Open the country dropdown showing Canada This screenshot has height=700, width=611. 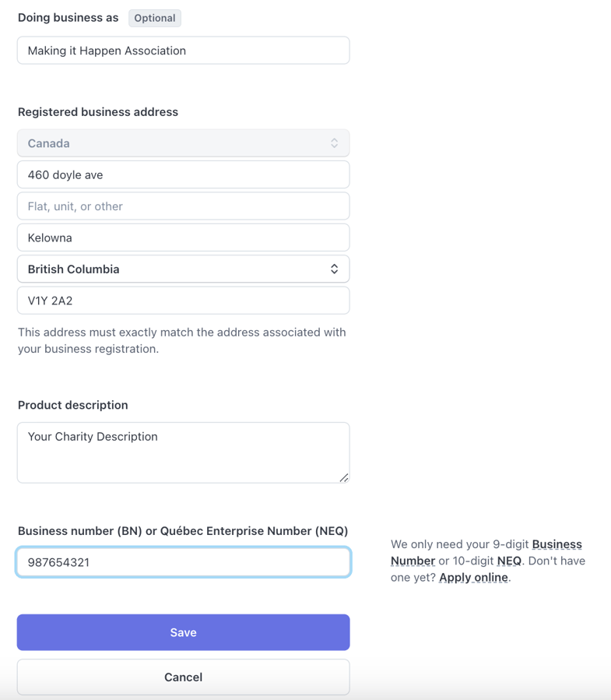click(183, 143)
